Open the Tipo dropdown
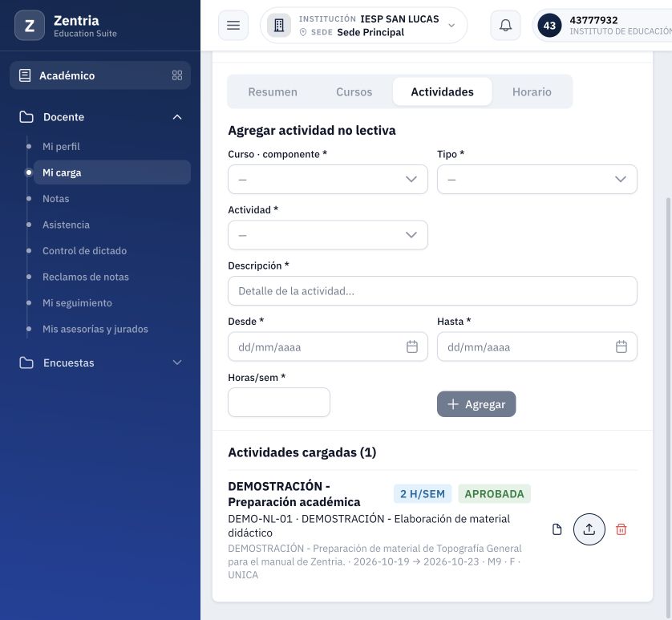Image resolution: width=672 pixels, height=620 pixels. 536,179
